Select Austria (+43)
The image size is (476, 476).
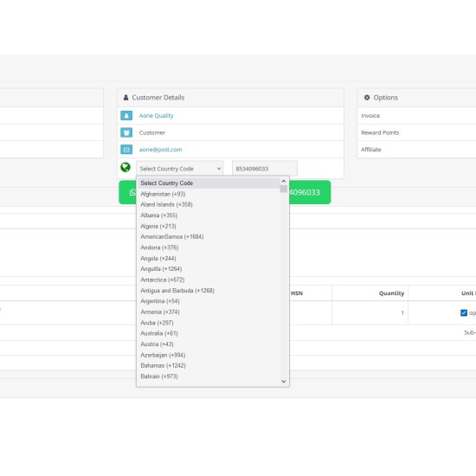coord(209,344)
